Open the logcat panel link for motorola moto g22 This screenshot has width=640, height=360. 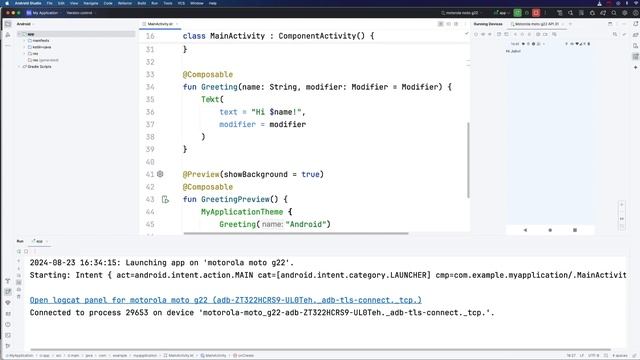pyautogui.click(x=225, y=300)
